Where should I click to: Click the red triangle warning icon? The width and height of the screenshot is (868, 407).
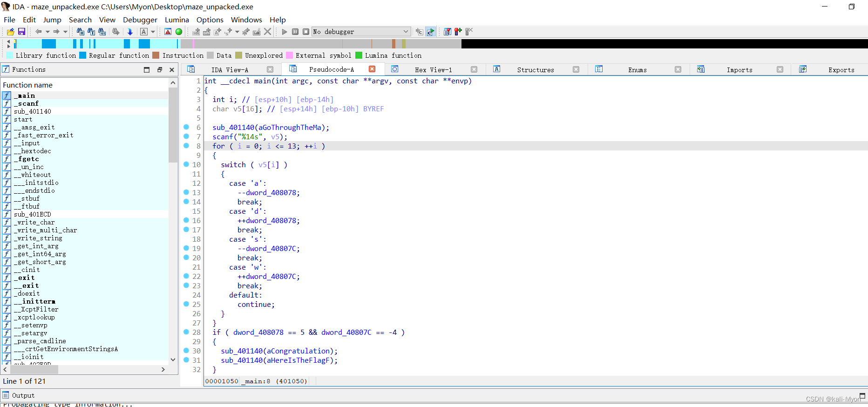168,32
